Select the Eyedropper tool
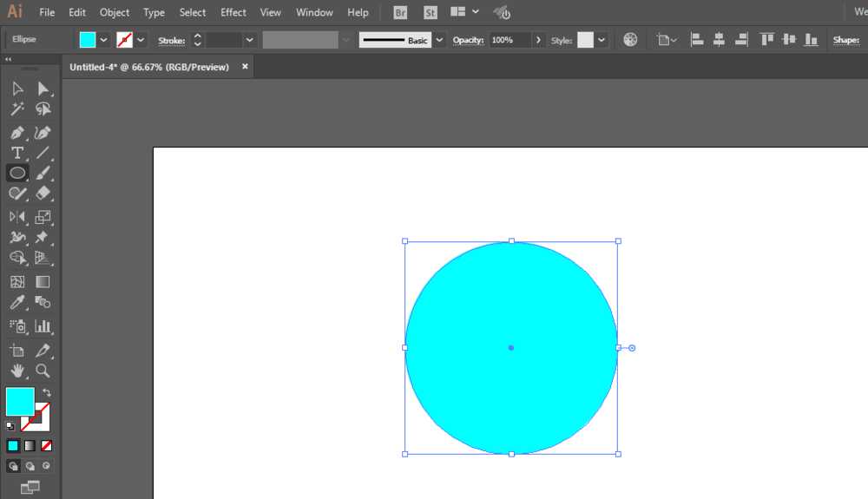 coord(17,302)
